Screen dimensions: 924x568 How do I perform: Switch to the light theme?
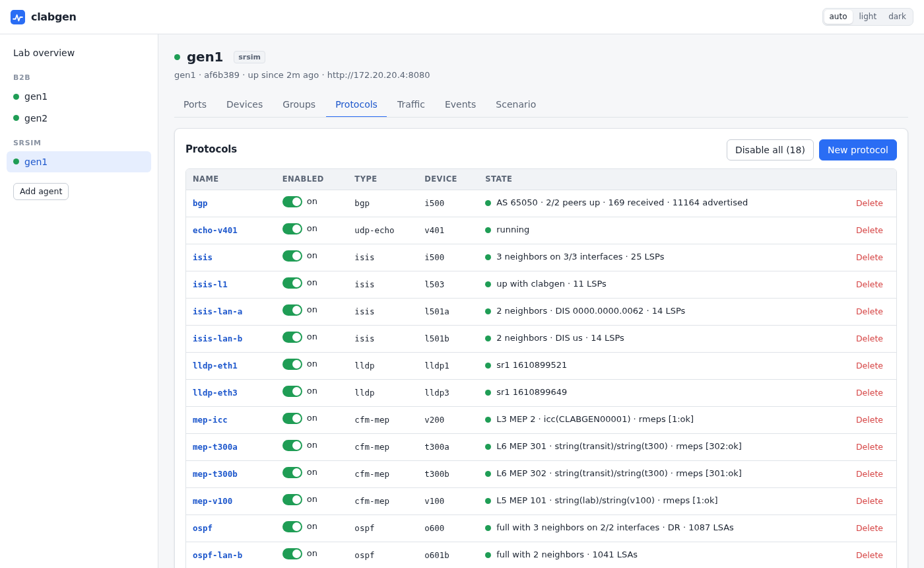tap(868, 17)
